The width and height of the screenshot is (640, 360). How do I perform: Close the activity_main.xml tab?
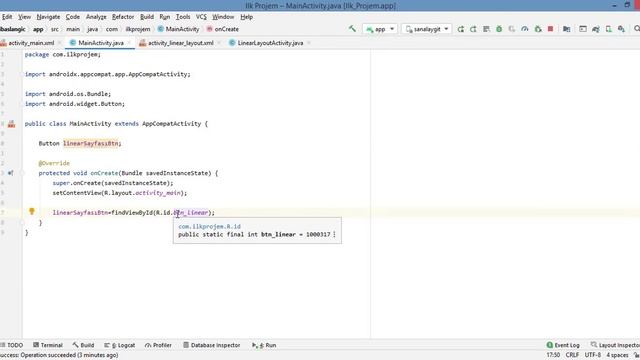pos(60,43)
